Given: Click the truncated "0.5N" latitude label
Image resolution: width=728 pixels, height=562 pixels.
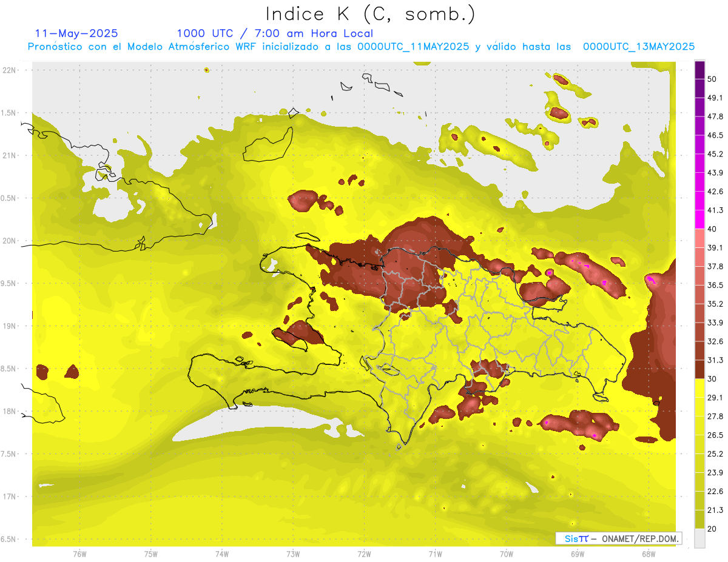Looking at the screenshot, I should [8, 198].
